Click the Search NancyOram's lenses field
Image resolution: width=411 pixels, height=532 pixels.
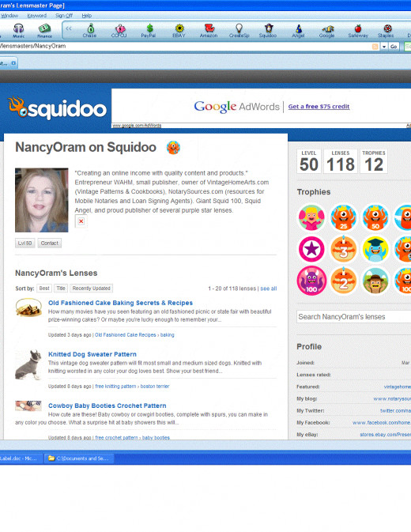(x=353, y=316)
